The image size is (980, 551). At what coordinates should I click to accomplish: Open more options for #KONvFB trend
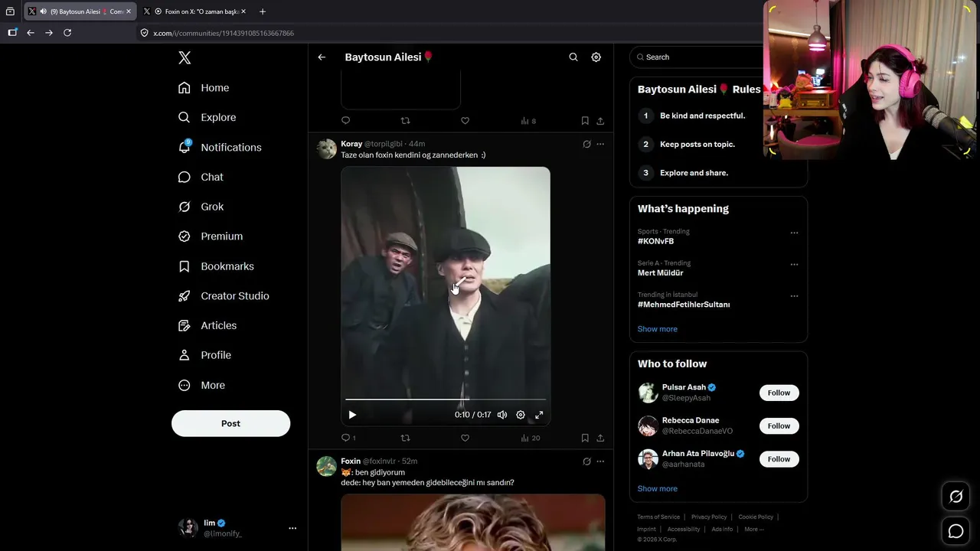(x=794, y=233)
